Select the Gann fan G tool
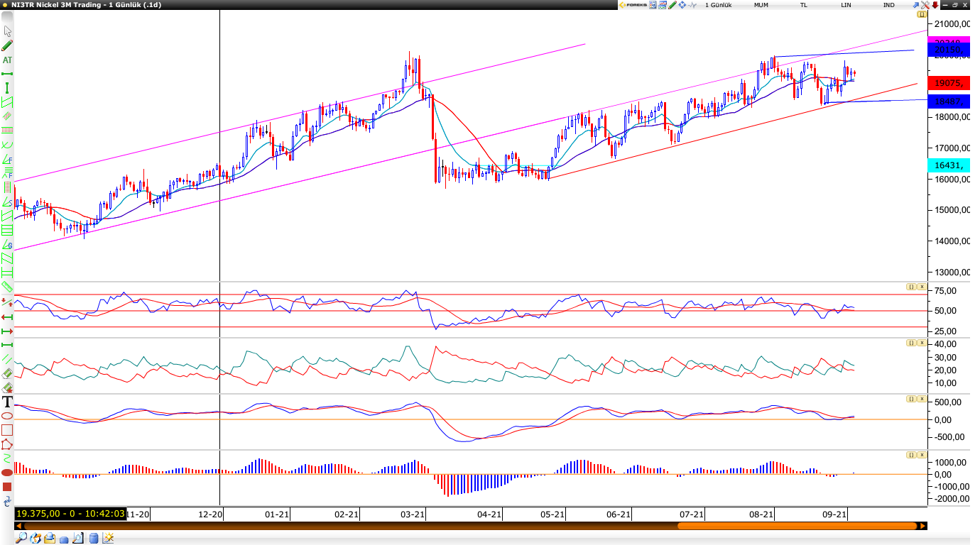The width and height of the screenshot is (980, 545). point(8,246)
